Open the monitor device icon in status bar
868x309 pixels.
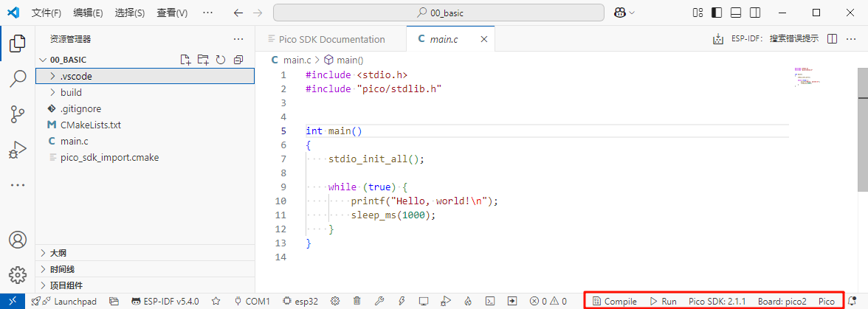tap(424, 302)
